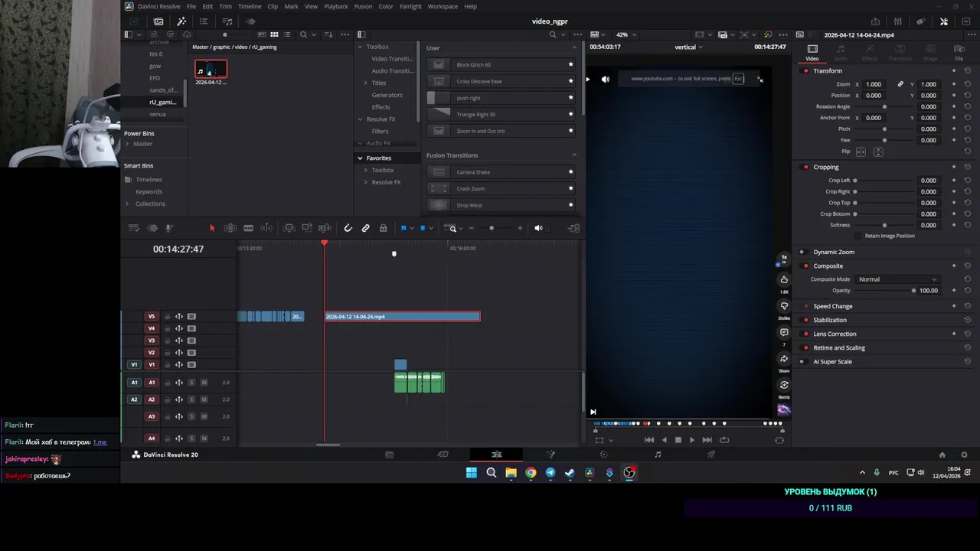Stop viewer playback

[678, 440]
